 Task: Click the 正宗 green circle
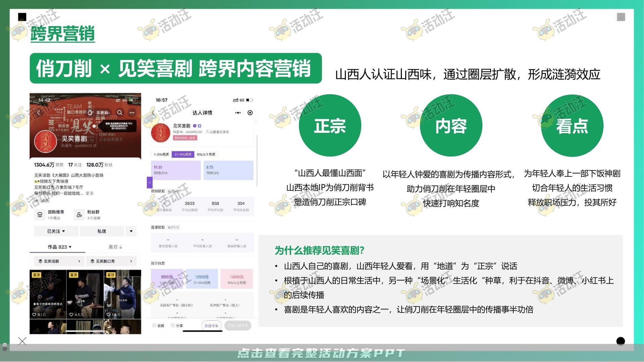[x=330, y=126]
